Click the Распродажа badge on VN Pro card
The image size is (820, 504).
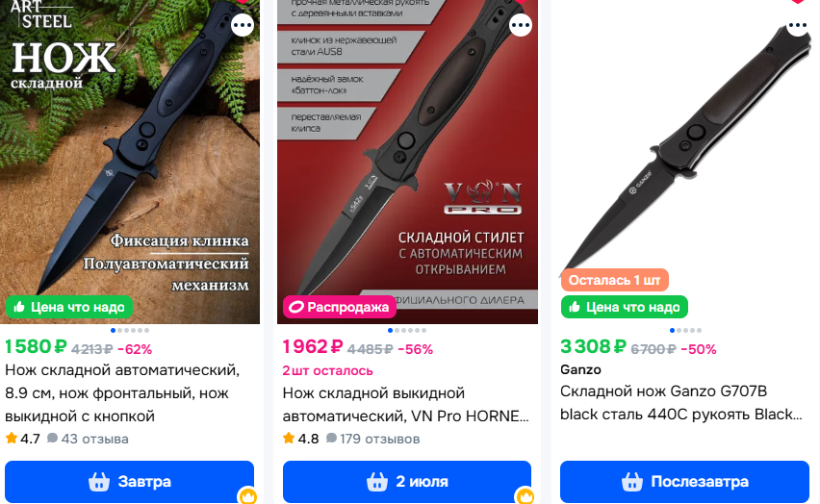(340, 307)
